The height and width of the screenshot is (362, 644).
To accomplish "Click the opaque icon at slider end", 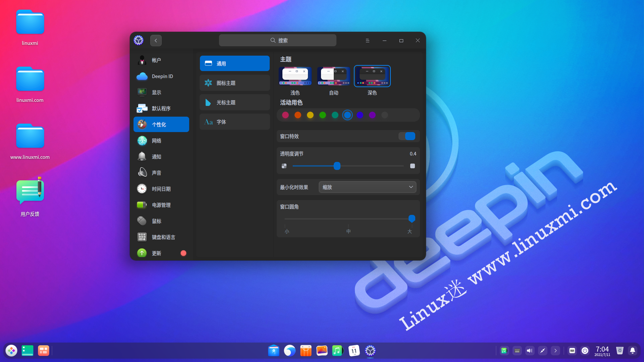I will pyautogui.click(x=413, y=166).
